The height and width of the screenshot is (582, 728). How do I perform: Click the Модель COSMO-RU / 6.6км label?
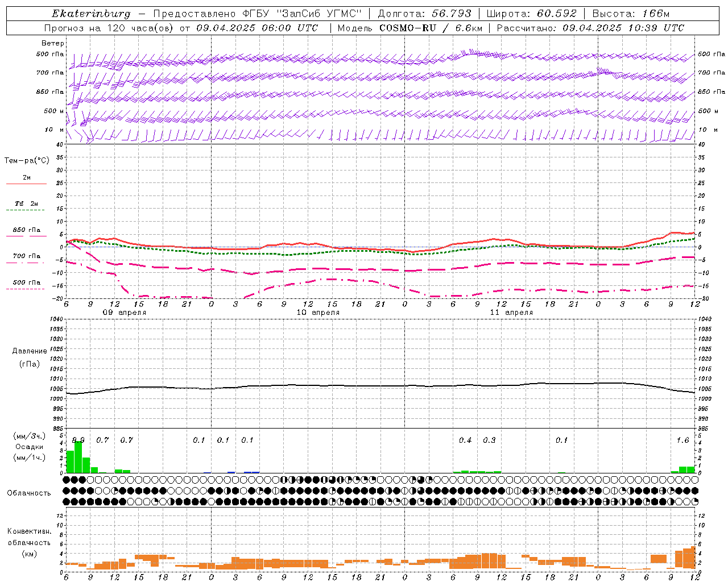[x=409, y=28]
